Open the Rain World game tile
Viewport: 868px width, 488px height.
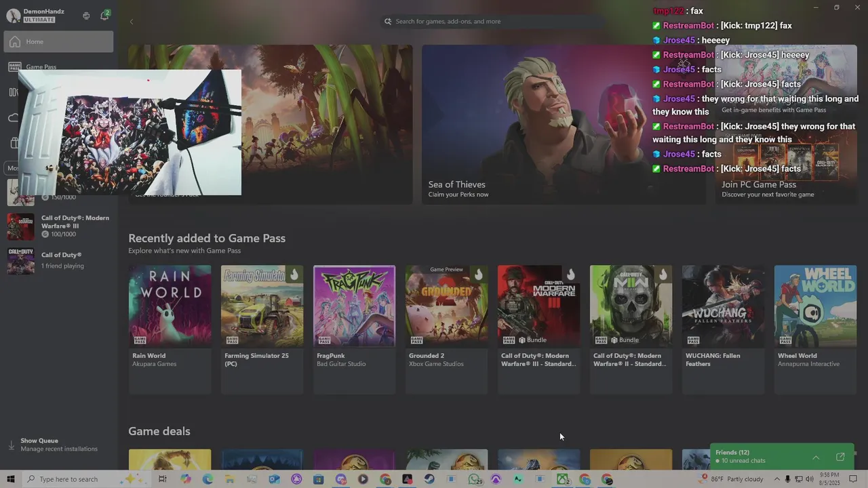[170, 329]
